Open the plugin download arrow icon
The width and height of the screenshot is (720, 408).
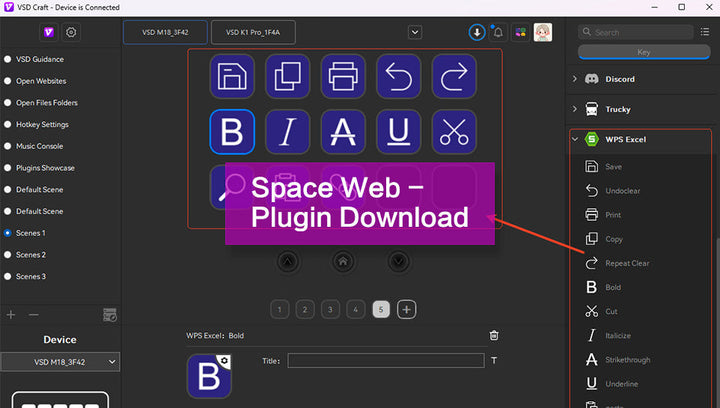click(477, 33)
